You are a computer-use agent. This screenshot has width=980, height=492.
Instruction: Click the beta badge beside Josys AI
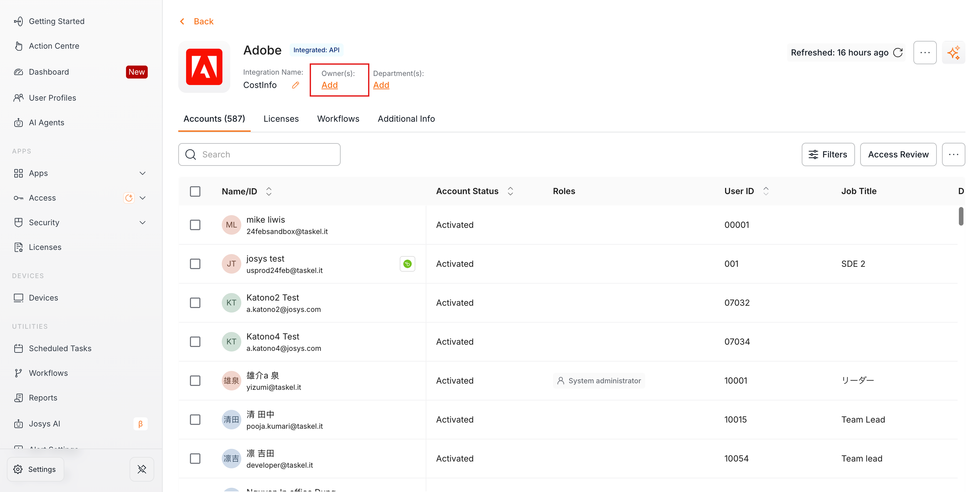pyautogui.click(x=140, y=424)
